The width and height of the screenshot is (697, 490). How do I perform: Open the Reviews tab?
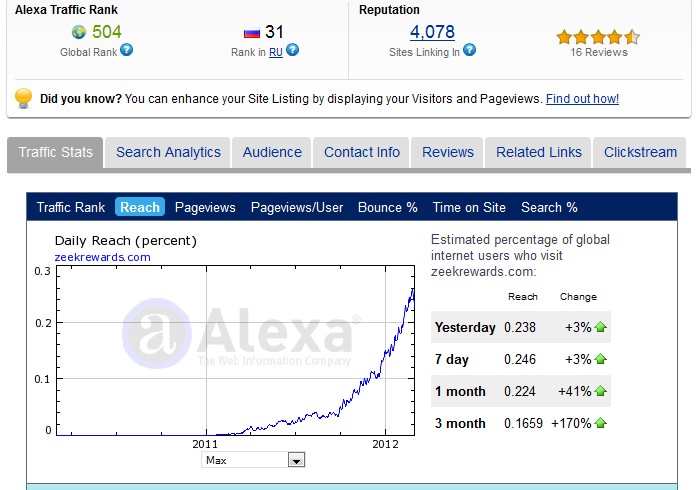[448, 152]
